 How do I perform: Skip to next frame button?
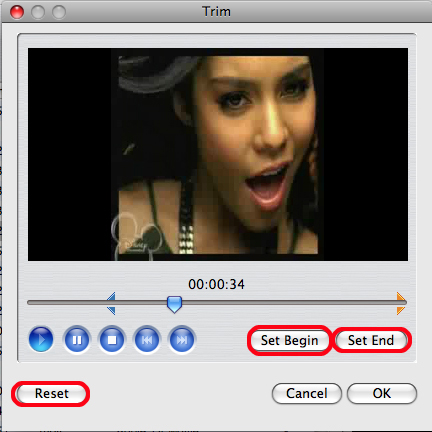tap(182, 340)
